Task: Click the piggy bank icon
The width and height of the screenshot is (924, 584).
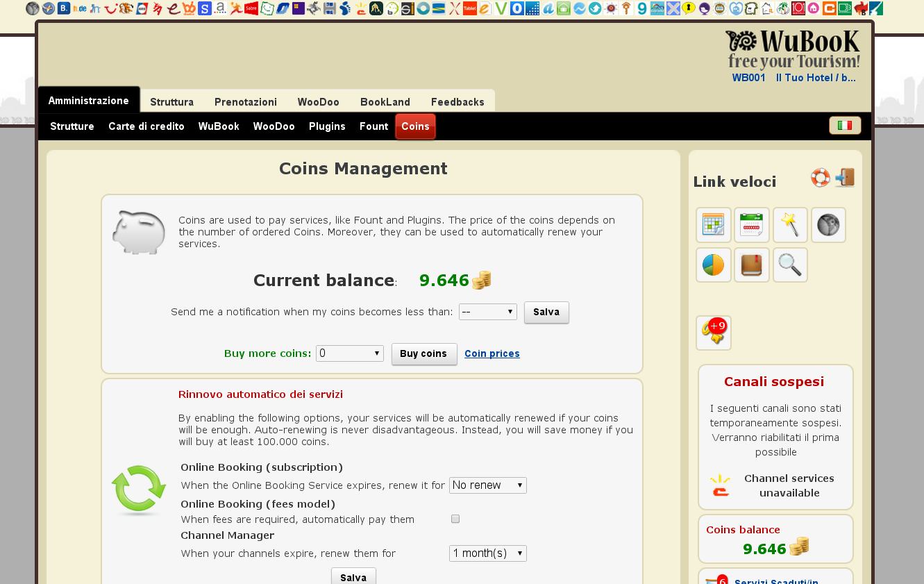Action: click(139, 232)
